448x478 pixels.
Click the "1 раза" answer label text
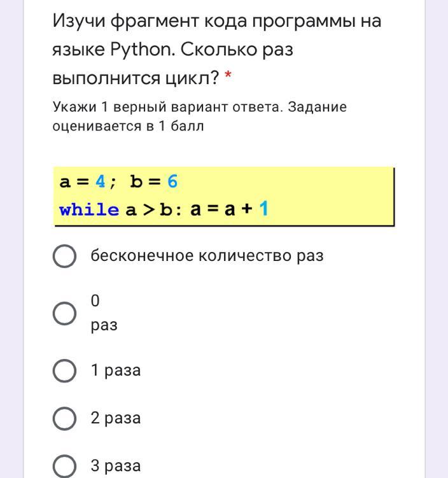click(115, 370)
